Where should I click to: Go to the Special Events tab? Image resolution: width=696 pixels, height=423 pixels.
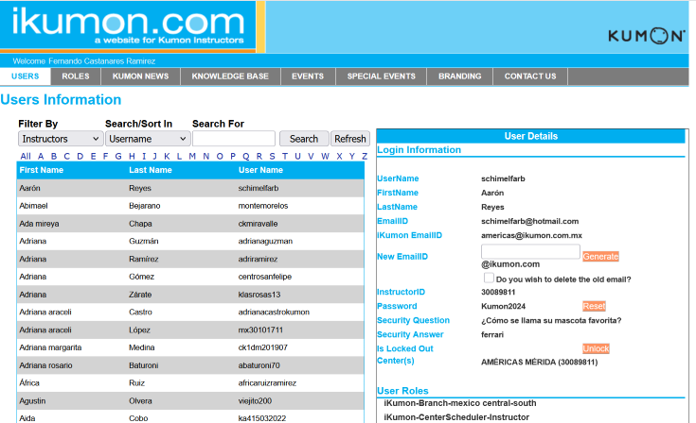coord(381,76)
